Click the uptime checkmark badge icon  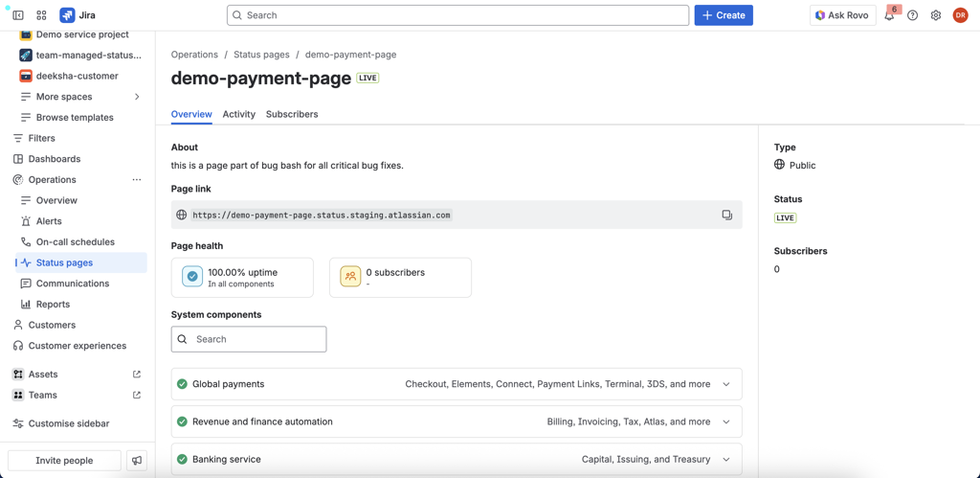pyautogui.click(x=192, y=277)
